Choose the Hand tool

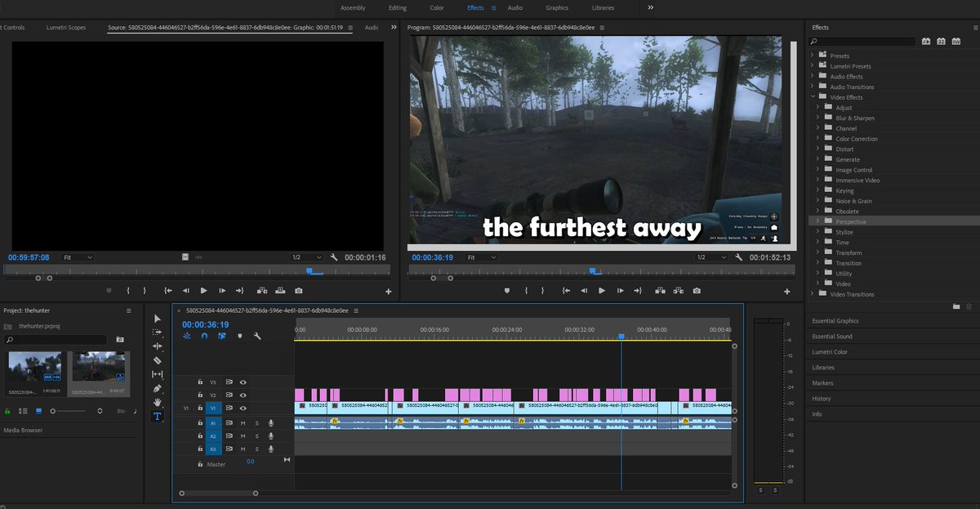[x=158, y=402]
